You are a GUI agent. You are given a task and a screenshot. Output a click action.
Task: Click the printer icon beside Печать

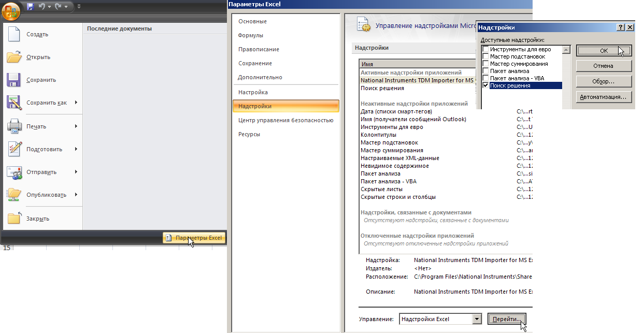[14, 126]
